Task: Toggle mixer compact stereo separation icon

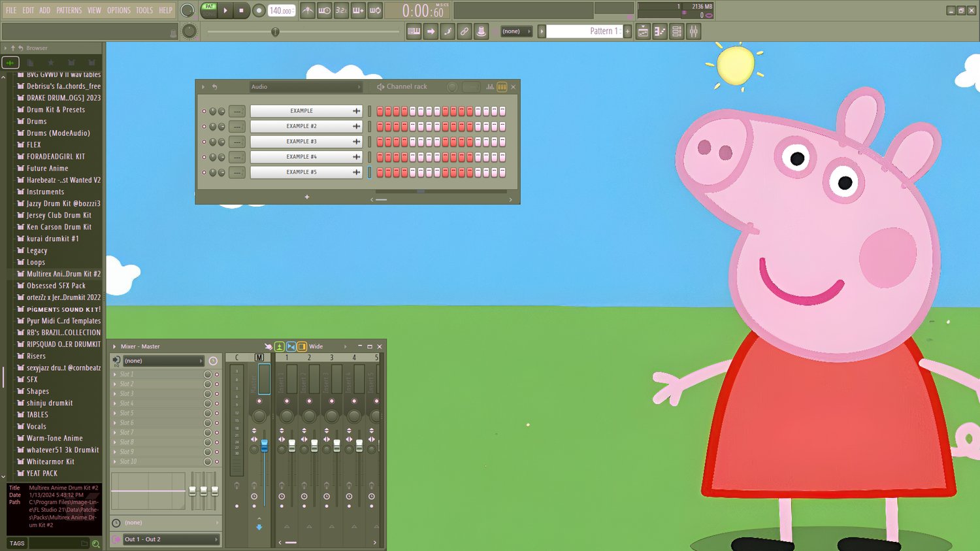Action: (291, 346)
